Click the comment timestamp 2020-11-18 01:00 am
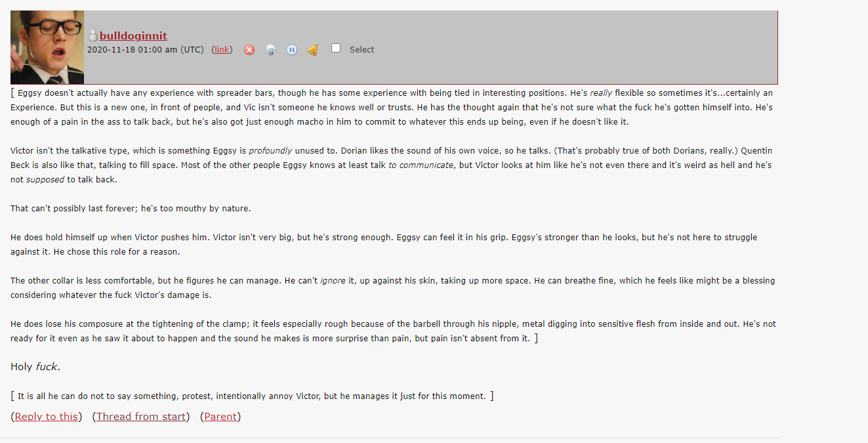The image size is (868, 443). point(145,50)
